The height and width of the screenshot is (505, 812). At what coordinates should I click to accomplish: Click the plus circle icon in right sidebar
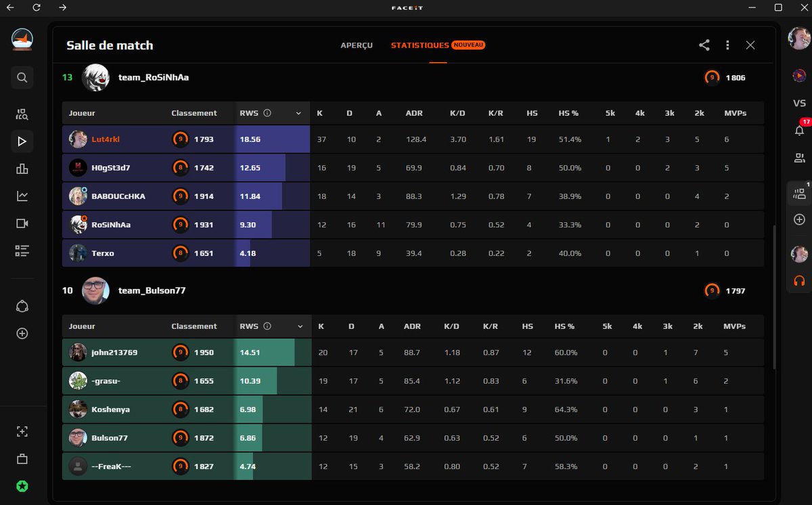(799, 220)
